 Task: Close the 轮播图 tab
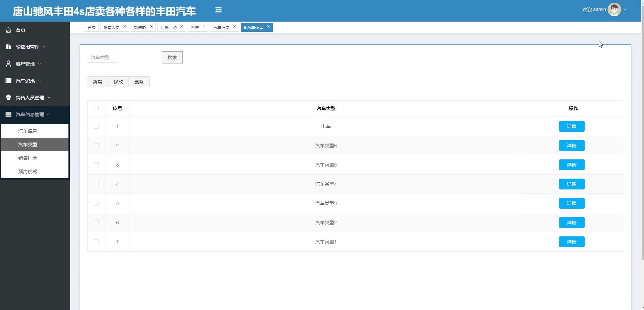point(151,26)
